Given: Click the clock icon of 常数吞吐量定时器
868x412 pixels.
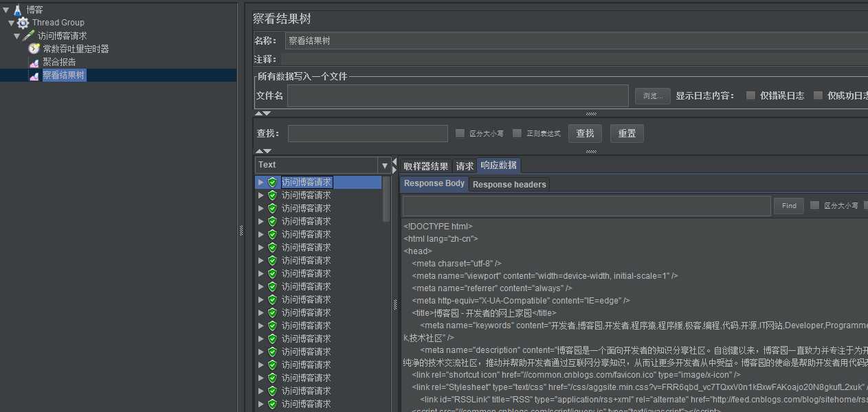Looking at the screenshot, I should pos(34,49).
